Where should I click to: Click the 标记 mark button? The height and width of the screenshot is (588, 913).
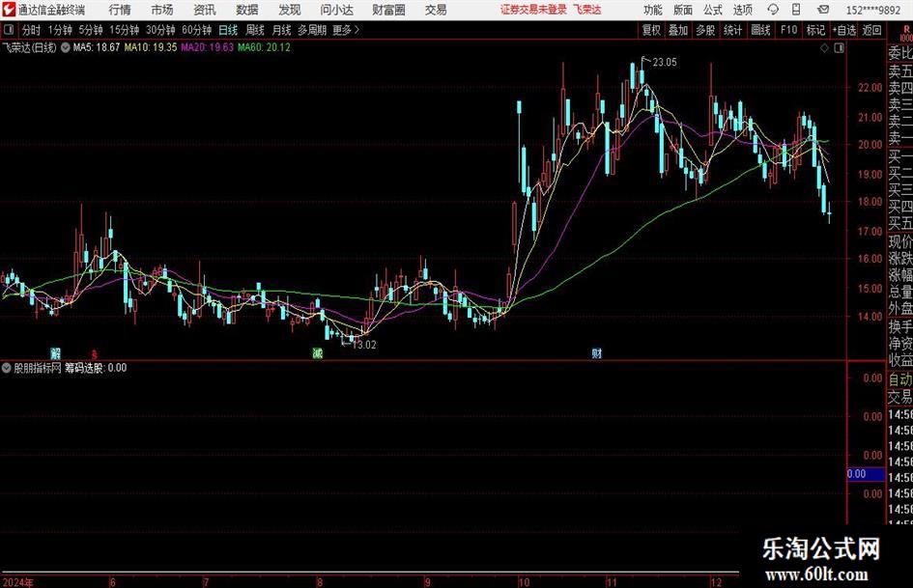[815, 30]
